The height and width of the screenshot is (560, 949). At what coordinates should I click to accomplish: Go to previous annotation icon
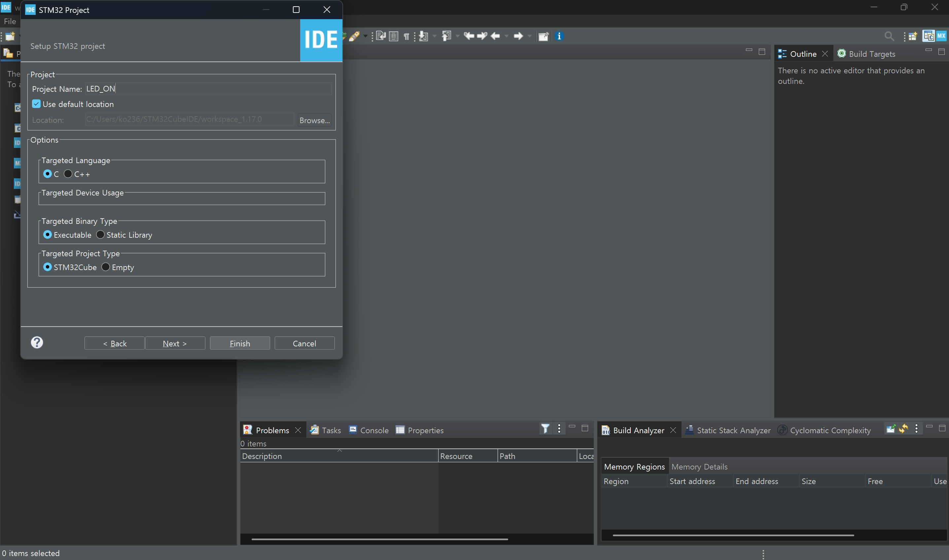pos(447,36)
